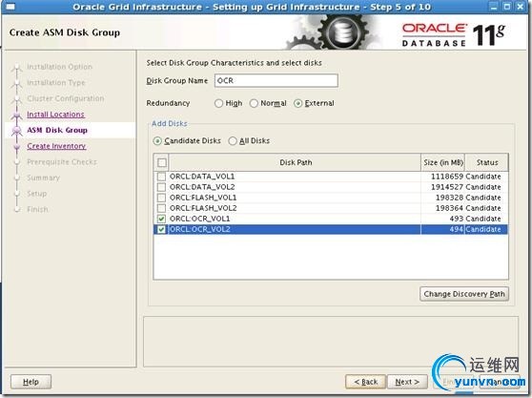Click the Finish step label
Viewport: 532px width, 398px height.
coord(37,210)
